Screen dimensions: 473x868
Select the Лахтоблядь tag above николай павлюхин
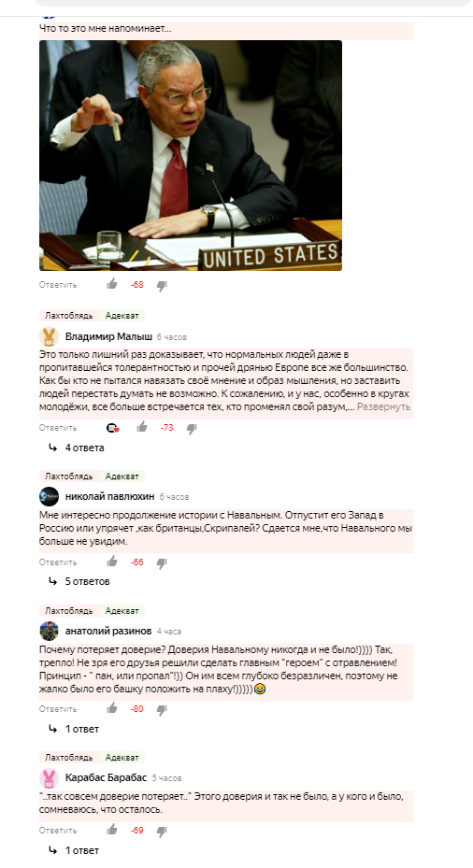click(x=68, y=476)
